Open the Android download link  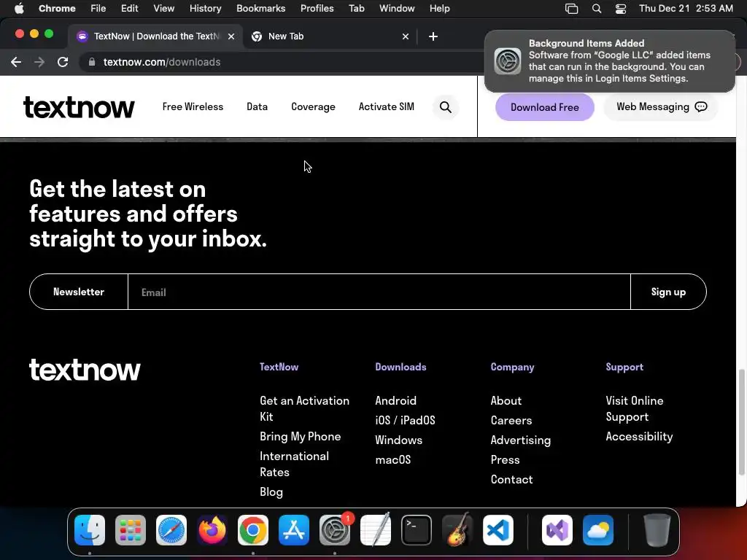point(395,400)
